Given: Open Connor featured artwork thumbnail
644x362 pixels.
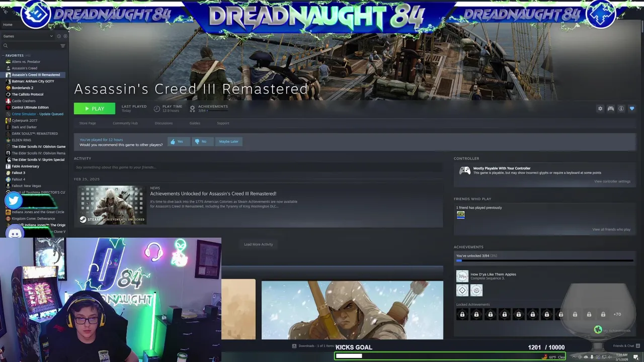Looking at the screenshot, I should point(352,310).
